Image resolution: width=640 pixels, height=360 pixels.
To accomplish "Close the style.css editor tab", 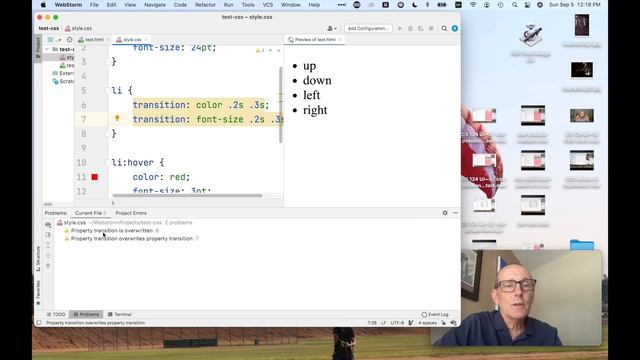I will tap(146, 40).
